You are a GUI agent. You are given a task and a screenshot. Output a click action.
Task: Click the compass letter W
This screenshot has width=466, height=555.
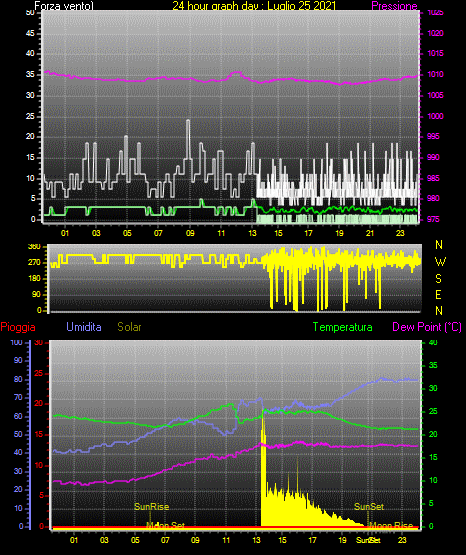[440, 262]
